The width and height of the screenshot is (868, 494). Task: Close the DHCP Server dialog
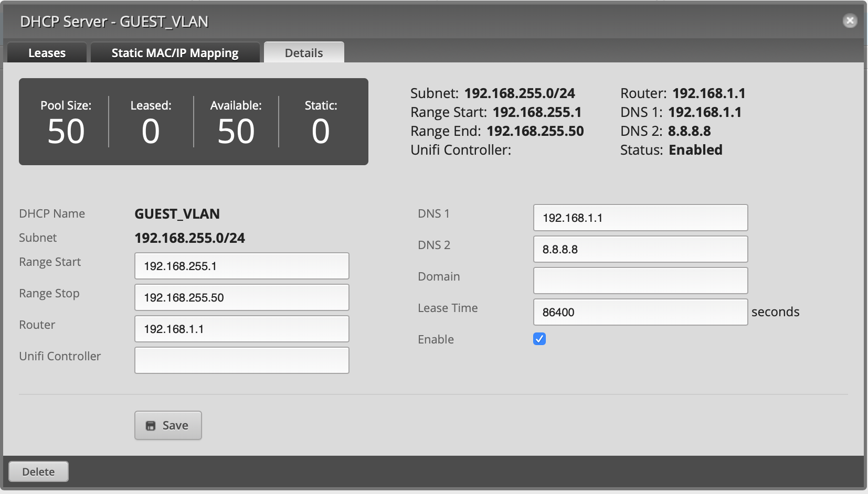(850, 20)
